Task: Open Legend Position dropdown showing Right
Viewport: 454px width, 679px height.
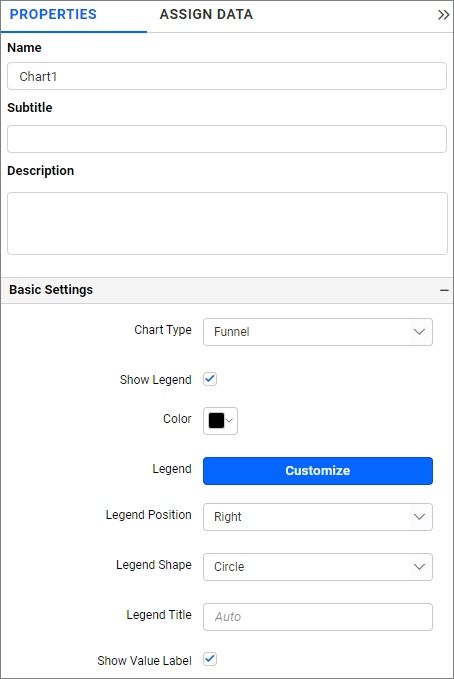Action: click(318, 517)
